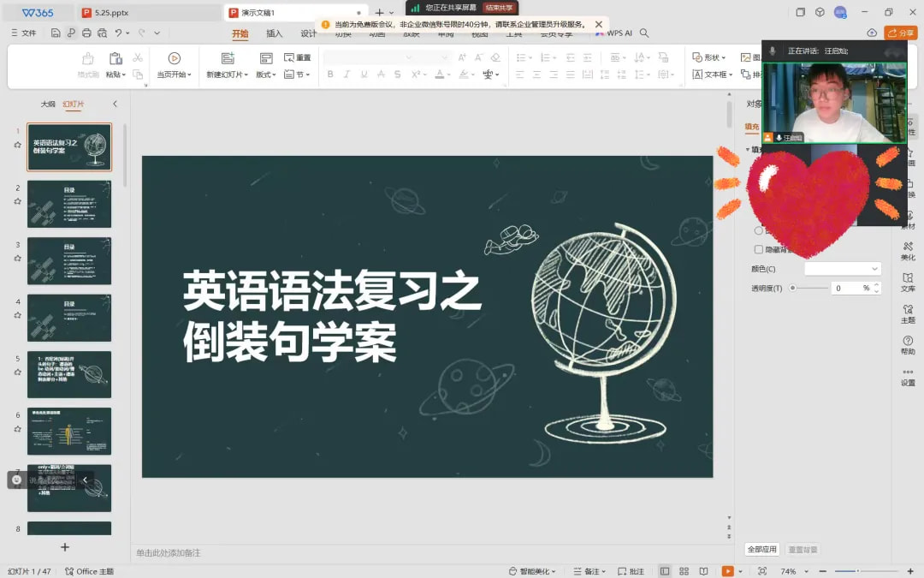Switch to slide sorter grid view
The image size is (924, 578).
[684, 571]
